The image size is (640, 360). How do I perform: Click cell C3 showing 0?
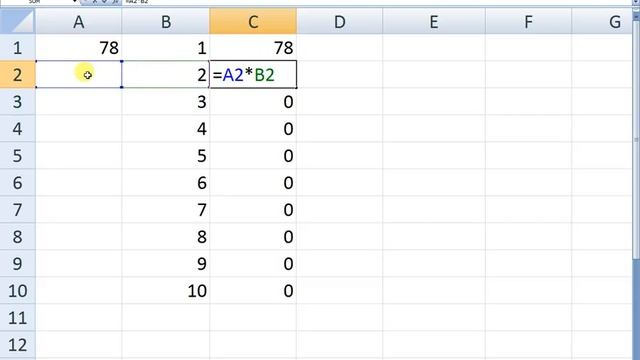(x=253, y=102)
